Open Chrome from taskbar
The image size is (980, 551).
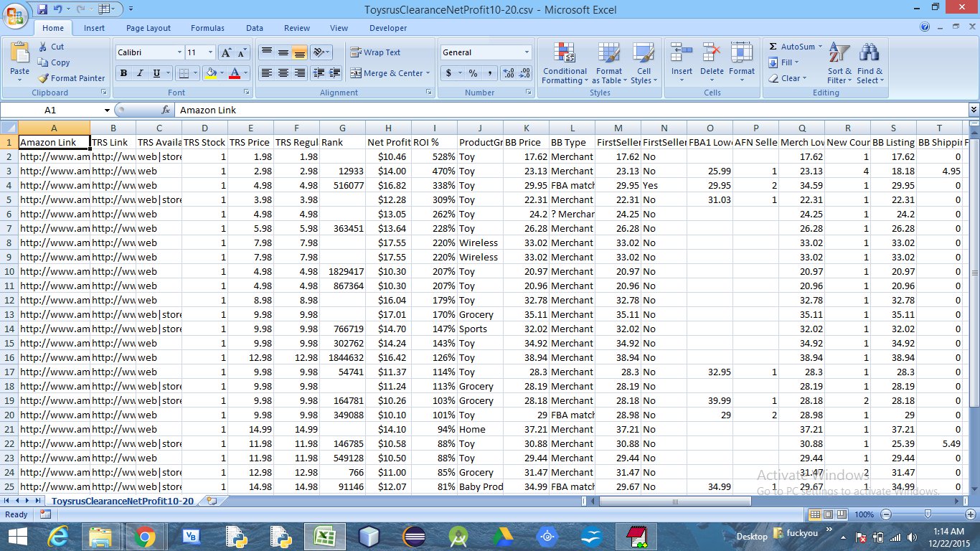[144, 536]
